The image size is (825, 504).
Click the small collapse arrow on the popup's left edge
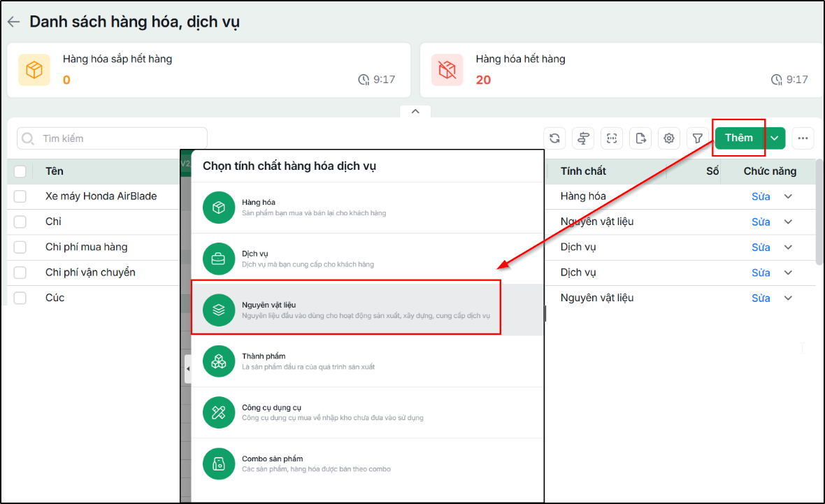[188, 369]
